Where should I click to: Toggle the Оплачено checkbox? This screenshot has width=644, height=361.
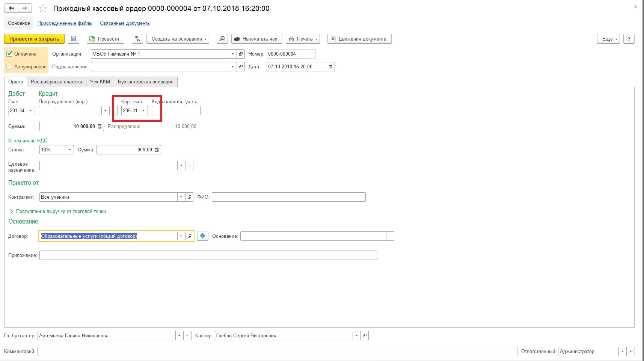10,54
